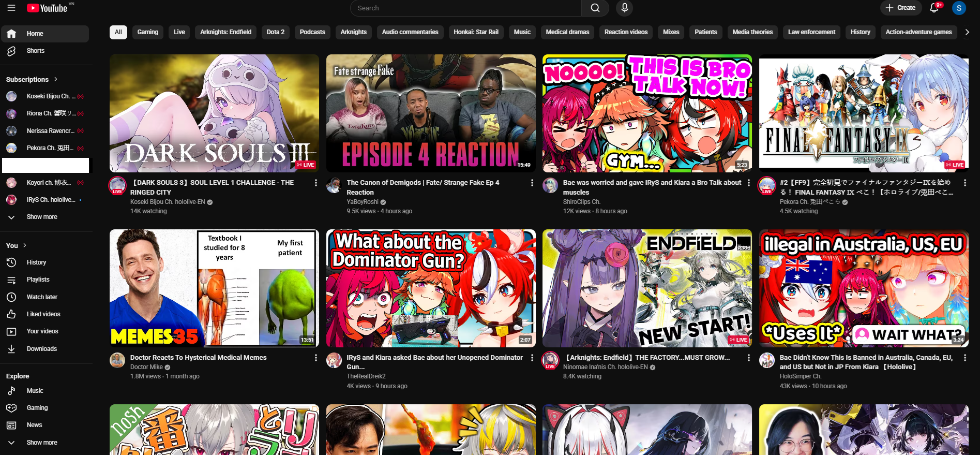The height and width of the screenshot is (455, 980).
Task: Filter by Medical dramas chip
Action: tap(567, 32)
